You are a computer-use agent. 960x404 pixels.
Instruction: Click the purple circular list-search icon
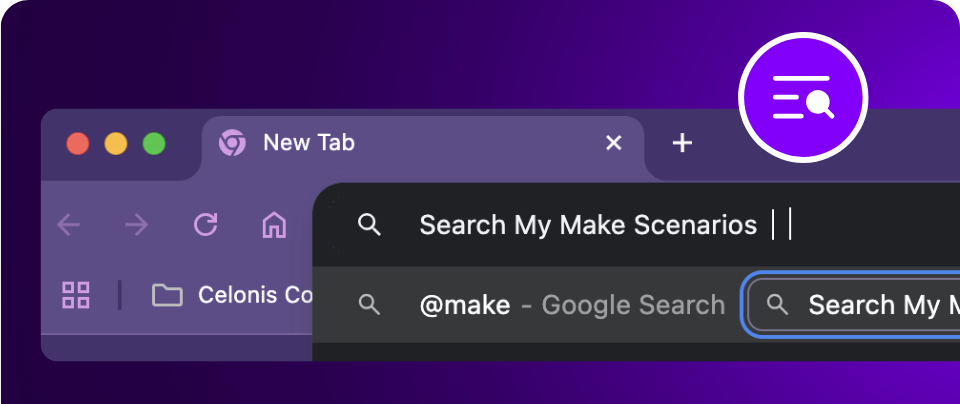tap(803, 97)
